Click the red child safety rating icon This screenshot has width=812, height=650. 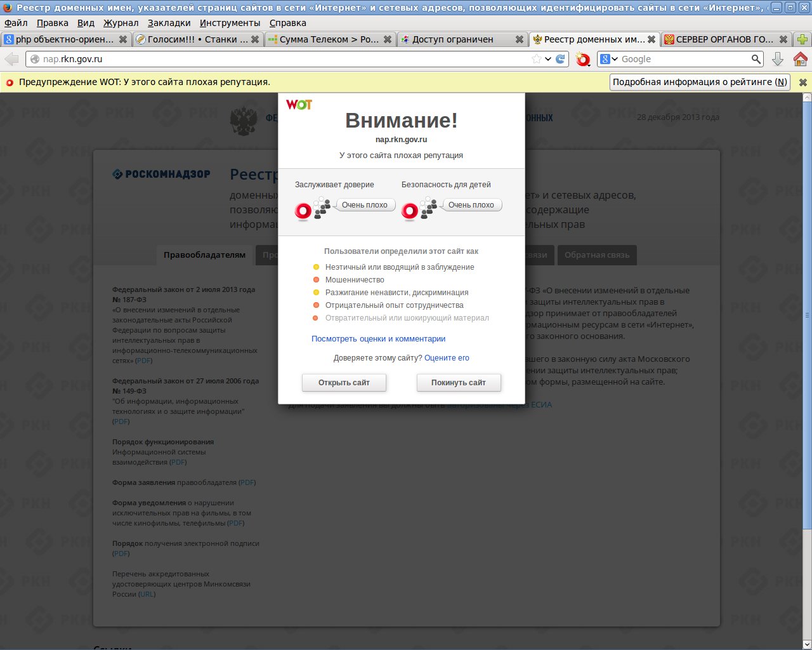tap(410, 211)
